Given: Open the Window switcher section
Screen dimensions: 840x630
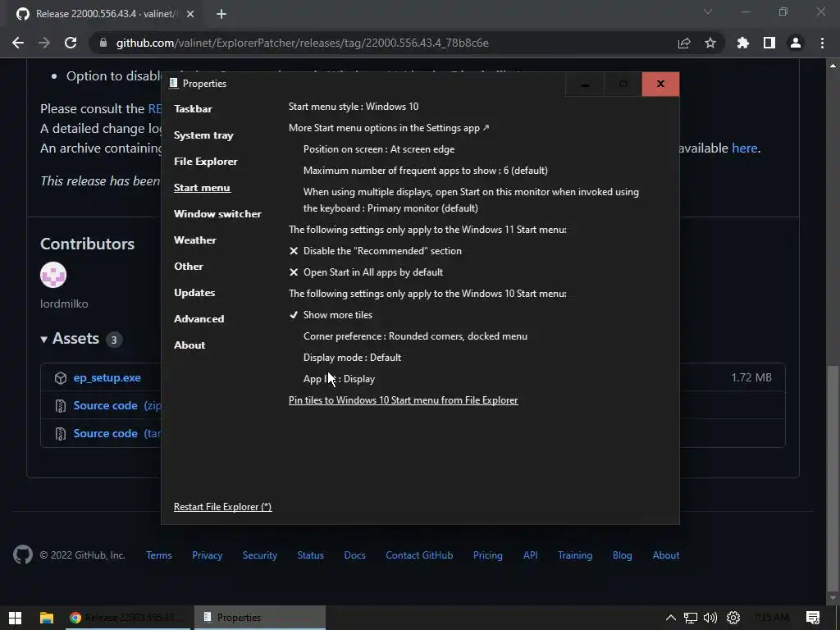Looking at the screenshot, I should pyautogui.click(x=217, y=214).
